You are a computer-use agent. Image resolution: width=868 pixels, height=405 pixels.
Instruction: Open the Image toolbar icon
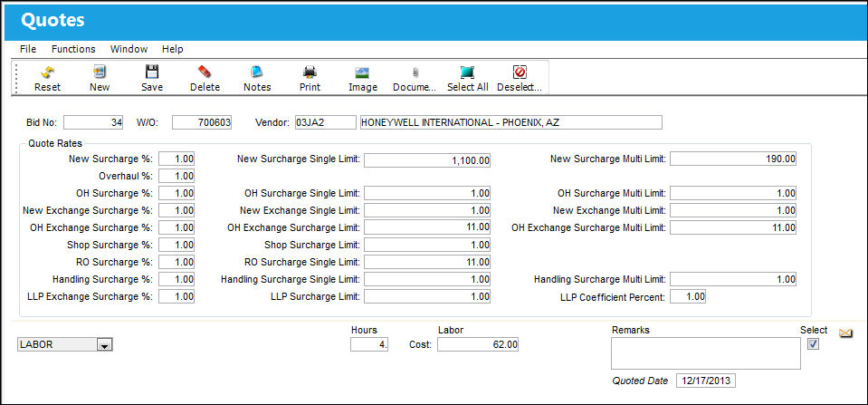(363, 72)
